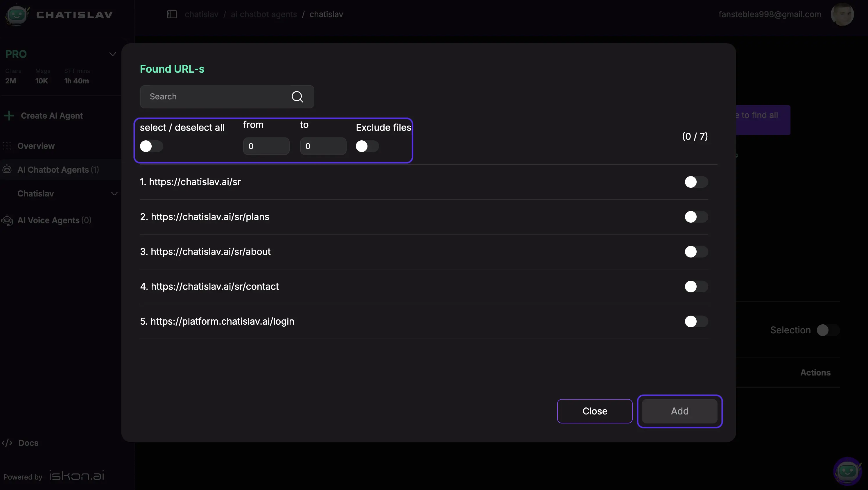The width and height of the screenshot is (868, 490).
Task: Click the 'to' number field
Action: click(323, 146)
